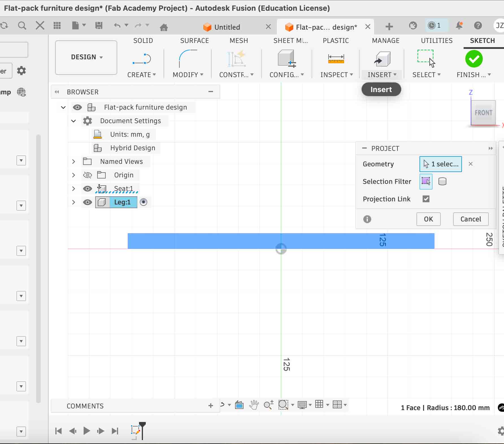Click the Redo arrow icon

138,26
